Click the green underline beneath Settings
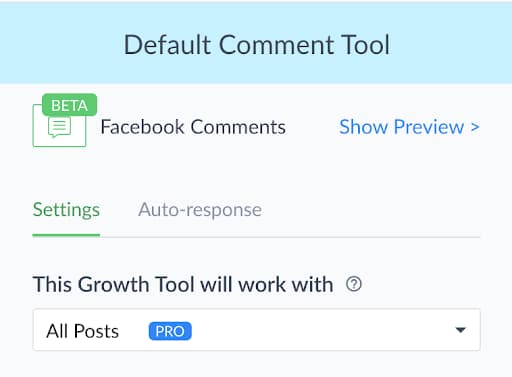 click(66, 235)
